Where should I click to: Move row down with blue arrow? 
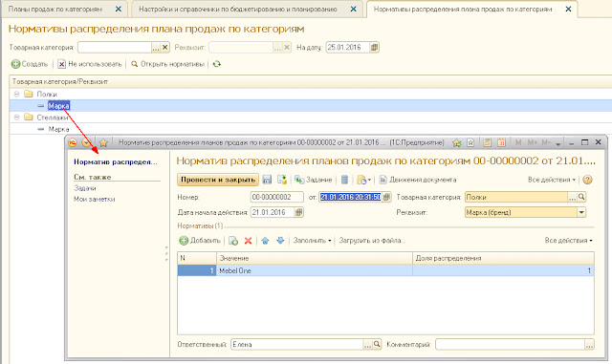(x=280, y=241)
